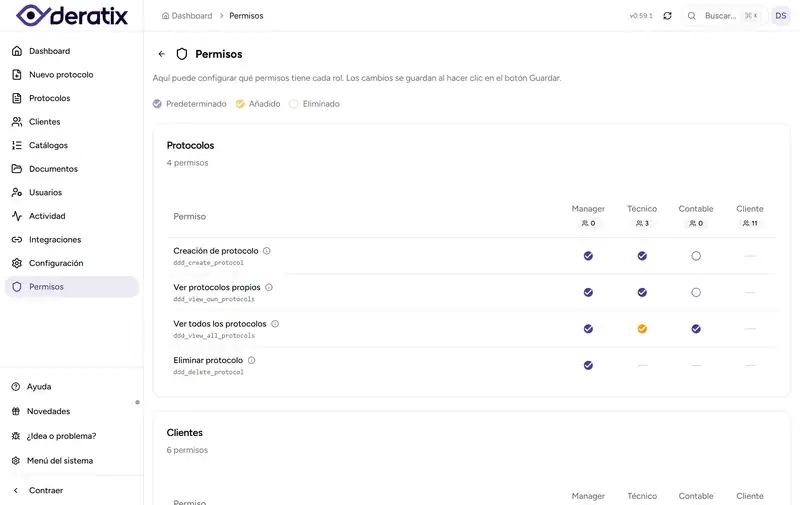Toggle Contable permission for Ver todos los protocolos

[x=696, y=329]
